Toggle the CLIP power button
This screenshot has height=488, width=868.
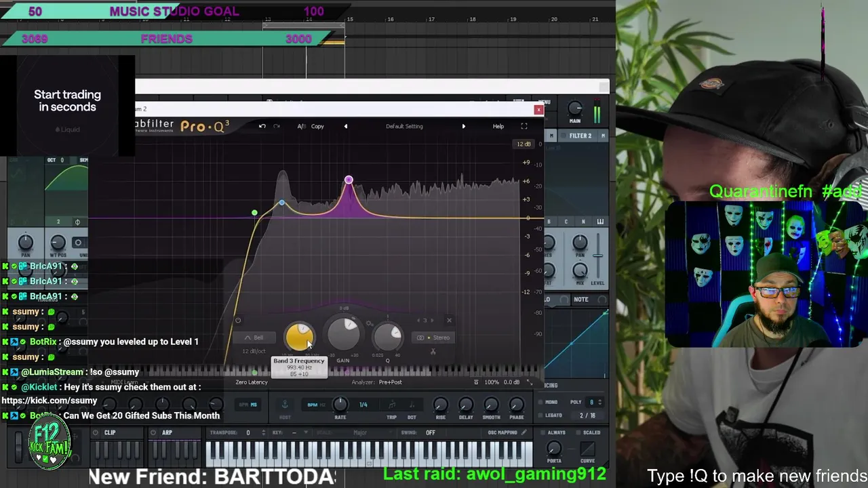[x=96, y=432]
